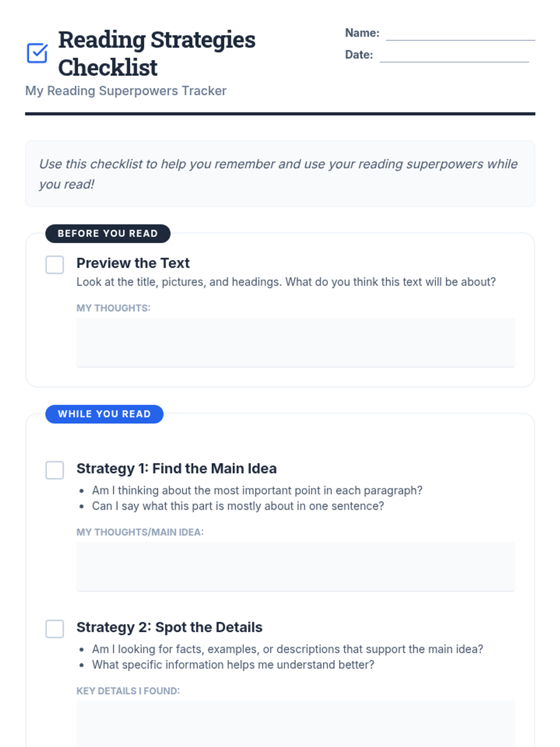Select the Strategy 2: Spot the Details heading
Viewport: 560px width, 747px height.
coord(169,627)
